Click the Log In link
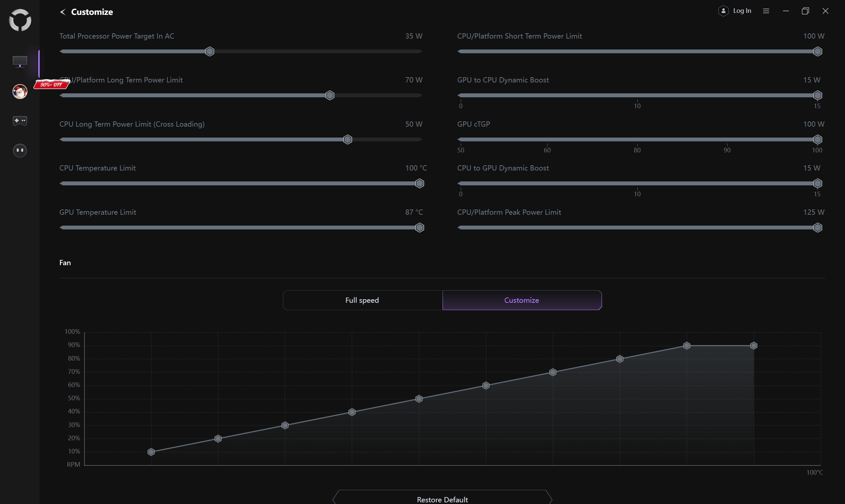845x504 pixels. (742, 11)
